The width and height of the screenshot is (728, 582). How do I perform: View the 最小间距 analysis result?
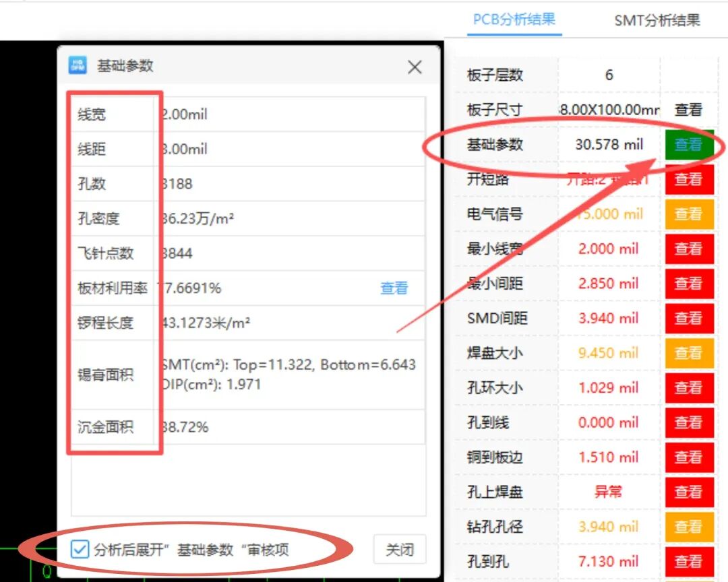(x=689, y=284)
